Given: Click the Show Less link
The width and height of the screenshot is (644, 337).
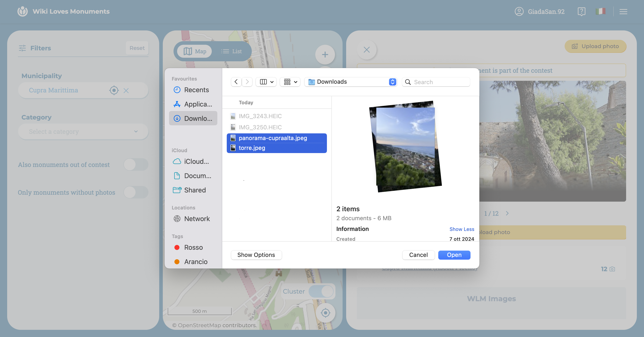Looking at the screenshot, I should (462, 229).
